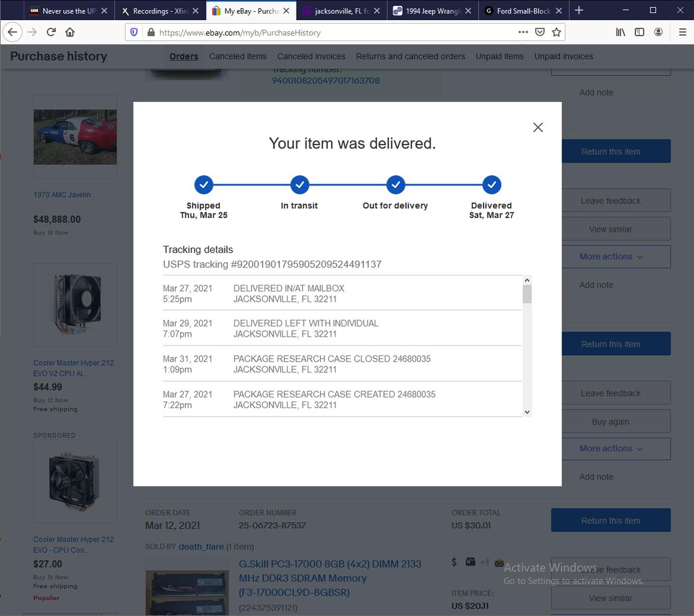Open sponsored Cooler Master Hyper 212 EVO listing
This screenshot has width=694, height=616.
click(x=74, y=545)
